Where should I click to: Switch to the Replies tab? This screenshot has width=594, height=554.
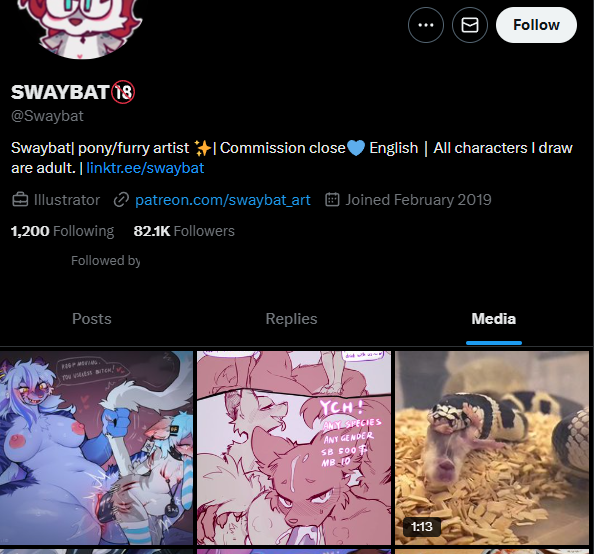click(x=291, y=319)
